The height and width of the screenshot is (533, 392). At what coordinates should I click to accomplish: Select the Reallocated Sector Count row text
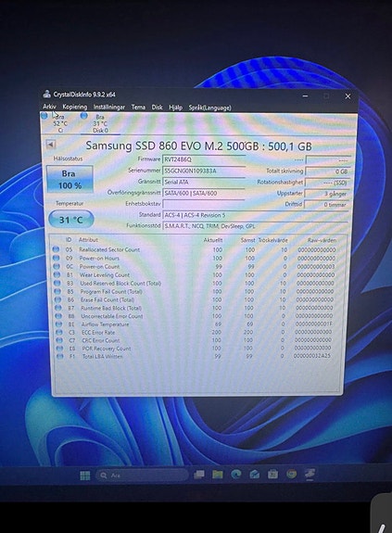tap(109, 249)
